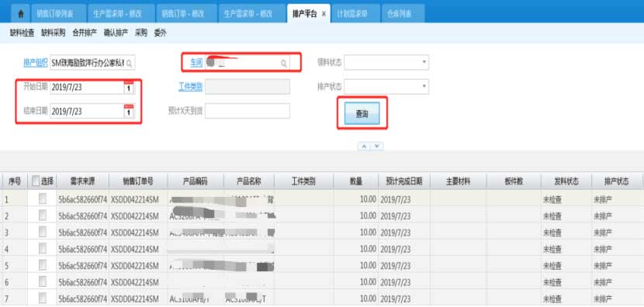This screenshot has height=307, width=644.
Task: Sort by the 板件数 column header
Action: (514, 181)
